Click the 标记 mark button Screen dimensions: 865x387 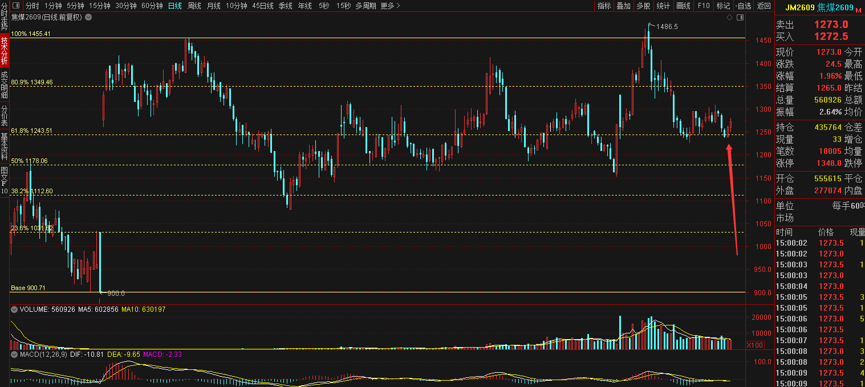point(722,6)
